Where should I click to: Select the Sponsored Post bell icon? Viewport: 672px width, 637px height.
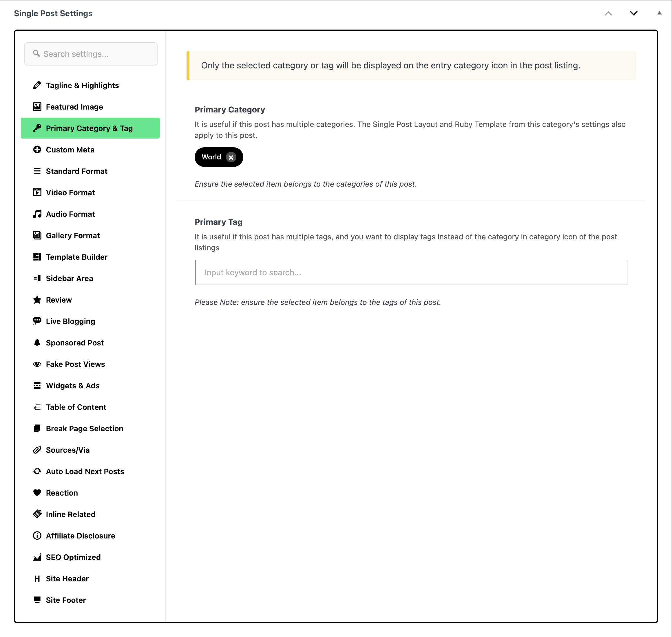[37, 343]
